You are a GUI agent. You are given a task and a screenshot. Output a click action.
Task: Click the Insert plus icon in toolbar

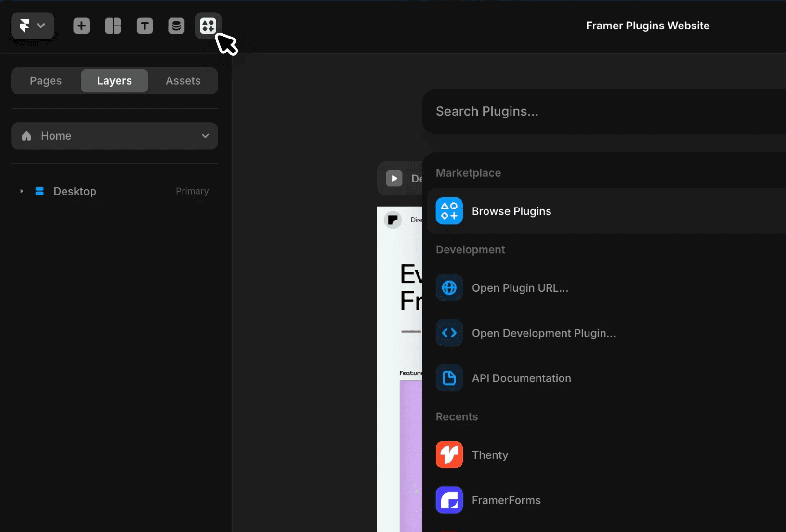pos(81,26)
